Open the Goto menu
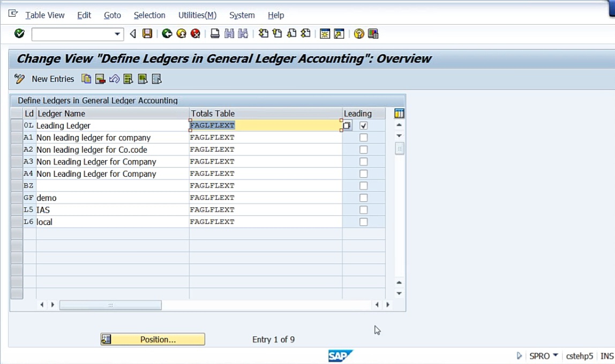Image resolution: width=615 pixels, height=364 pixels. [x=112, y=16]
